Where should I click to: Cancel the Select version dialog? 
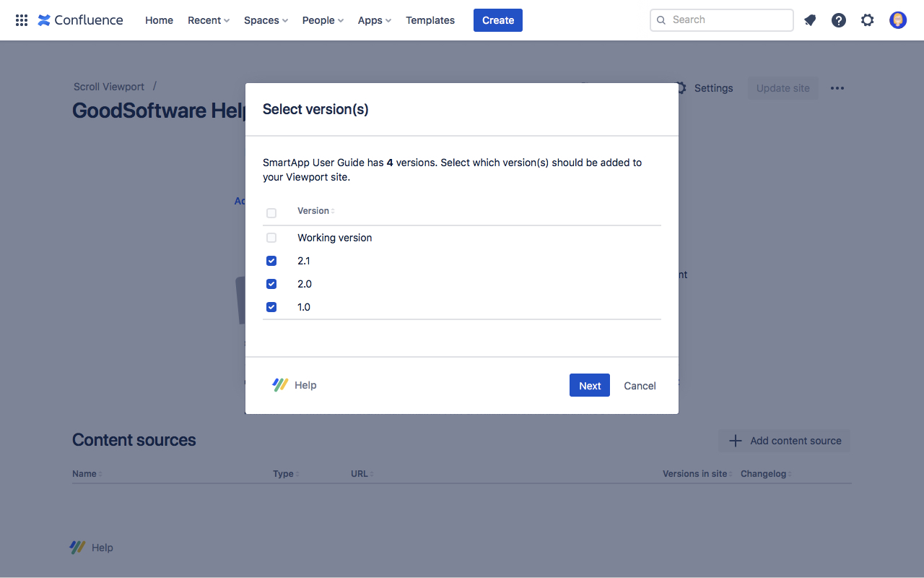point(640,386)
